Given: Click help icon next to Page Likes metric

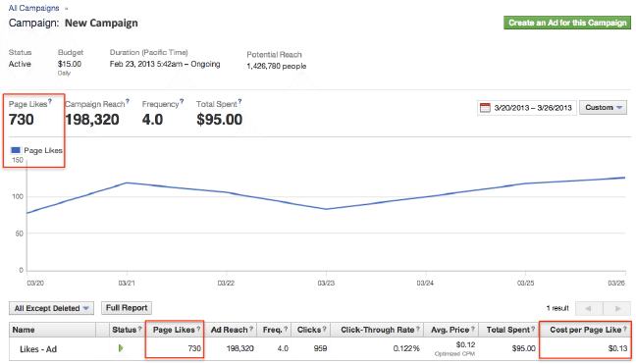Looking at the screenshot, I should [50, 101].
